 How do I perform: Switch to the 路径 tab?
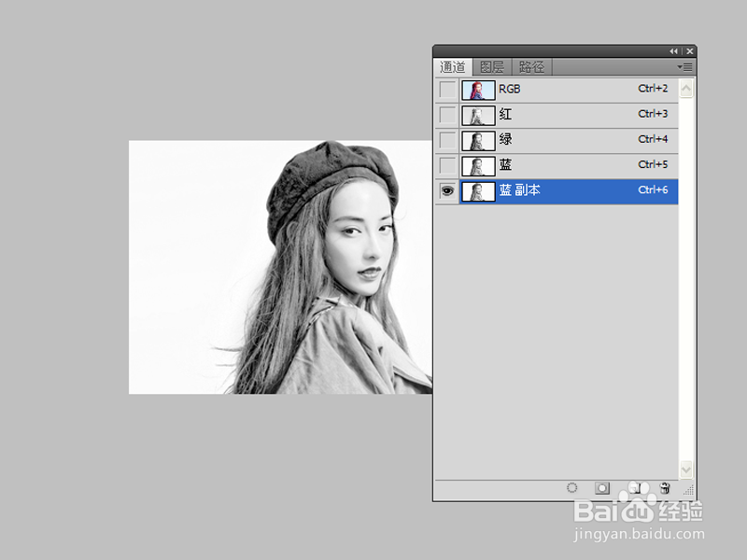[531, 67]
